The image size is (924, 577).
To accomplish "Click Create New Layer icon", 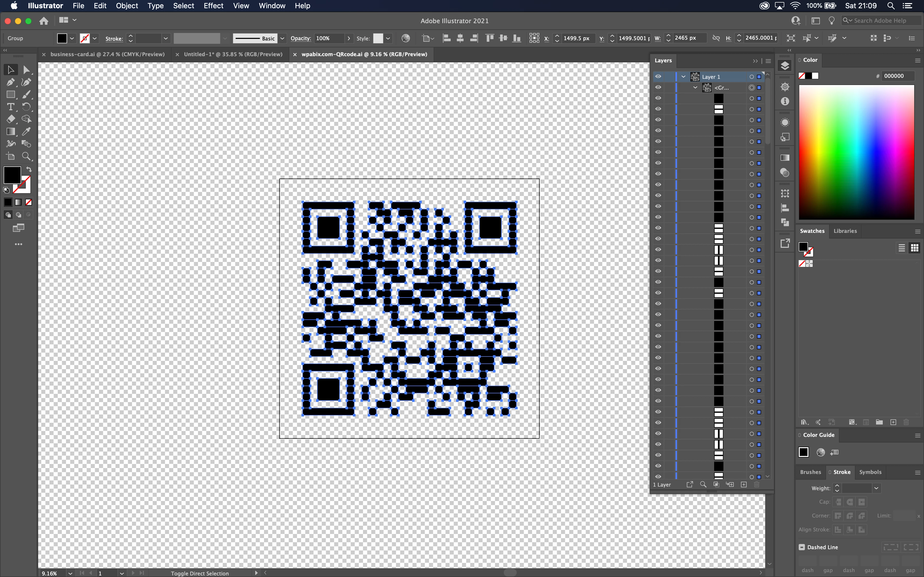I will tap(743, 485).
